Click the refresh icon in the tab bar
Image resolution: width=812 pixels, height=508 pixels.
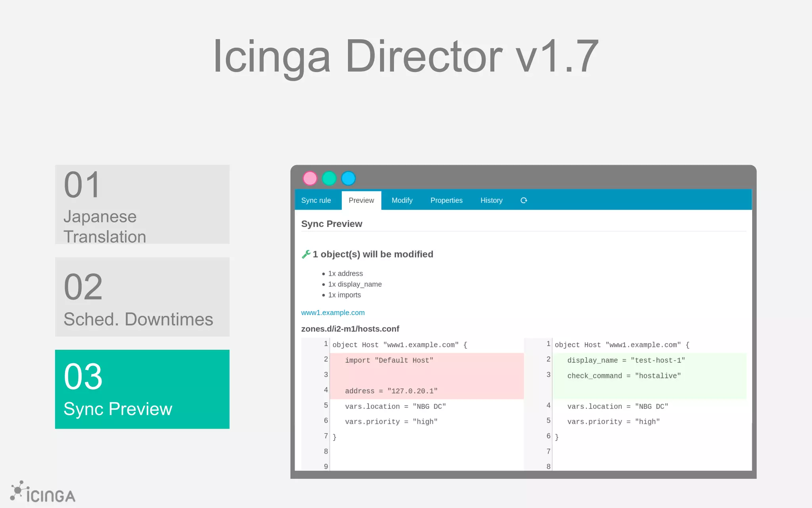pyautogui.click(x=523, y=200)
